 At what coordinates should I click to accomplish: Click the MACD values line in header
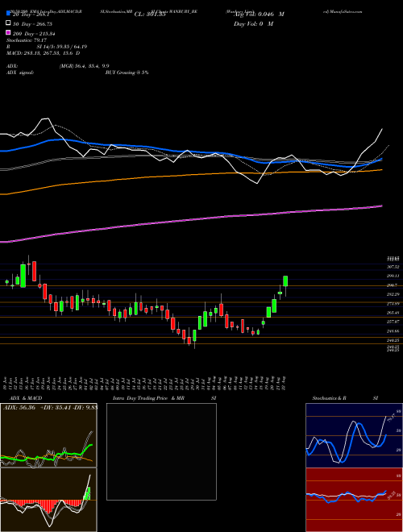44,53
